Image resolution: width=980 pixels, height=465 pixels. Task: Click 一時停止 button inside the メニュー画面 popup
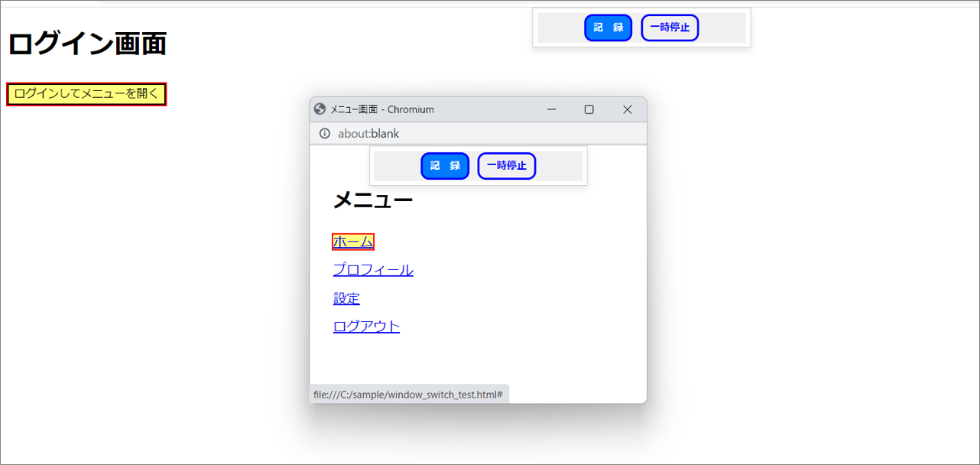[x=506, y=166]
